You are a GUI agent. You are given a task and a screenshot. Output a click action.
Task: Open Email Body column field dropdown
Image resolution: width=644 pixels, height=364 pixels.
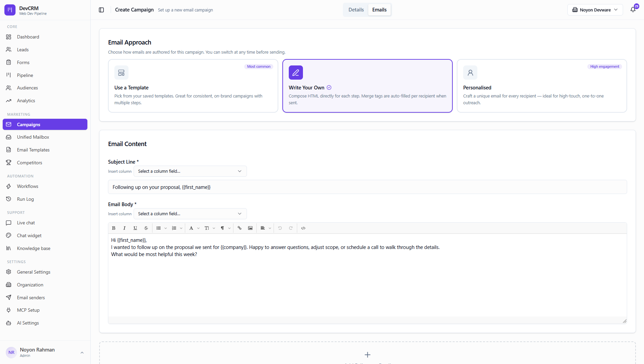[x=190, y=214]
